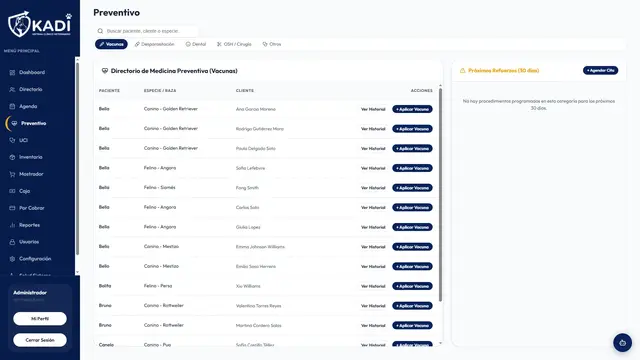640x360 pixels.
Task: Switch to the Dental tab
Action: (196, 44)
